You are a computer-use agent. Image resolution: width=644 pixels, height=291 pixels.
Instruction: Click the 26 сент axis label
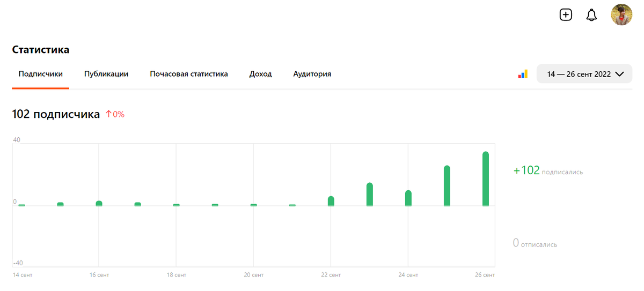(x=485, y=275)
